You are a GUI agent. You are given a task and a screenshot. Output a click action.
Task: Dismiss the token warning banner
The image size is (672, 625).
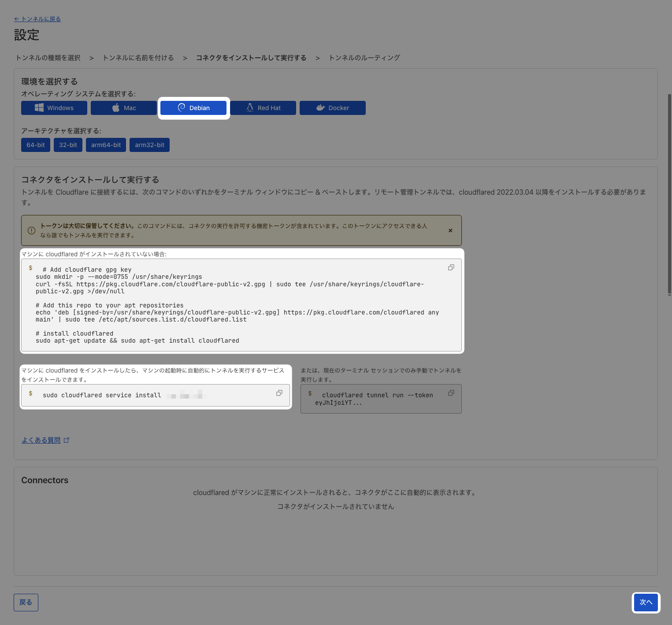click(x=450, y=230)
